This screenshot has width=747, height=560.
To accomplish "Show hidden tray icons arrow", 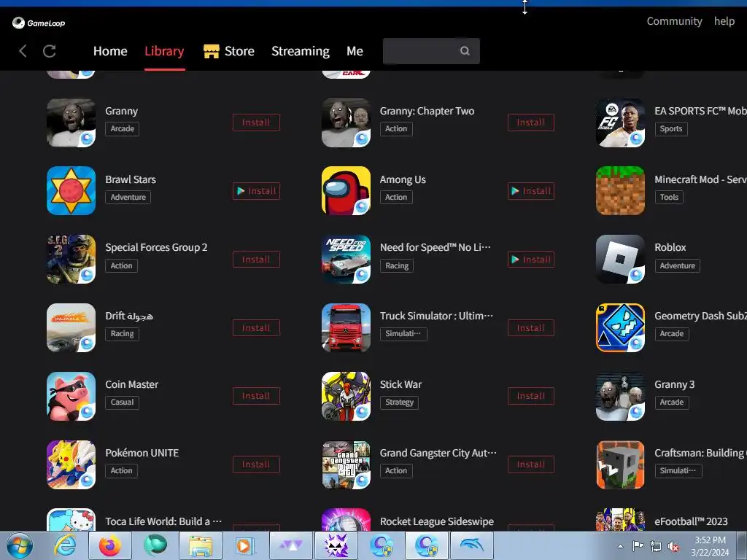I will tap(620, 546).
